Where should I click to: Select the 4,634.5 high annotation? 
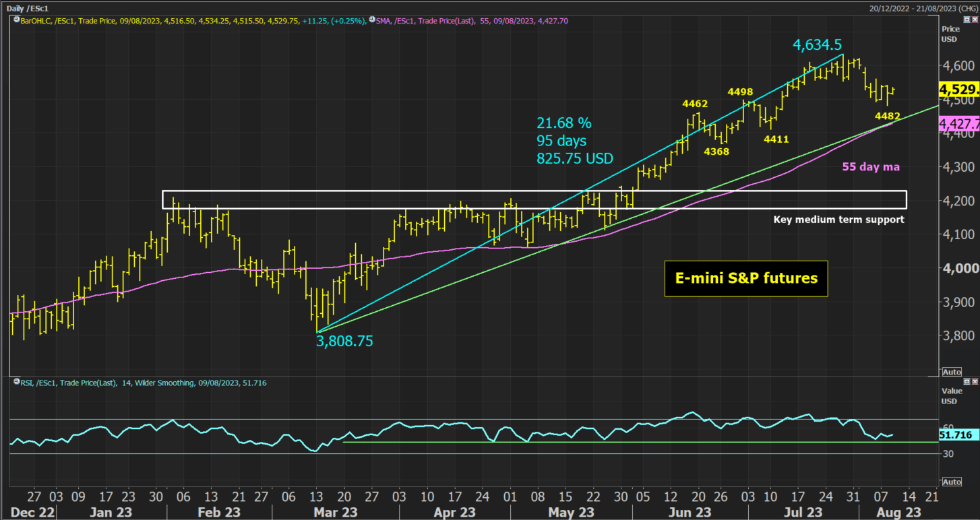click(x=817, y=45)
